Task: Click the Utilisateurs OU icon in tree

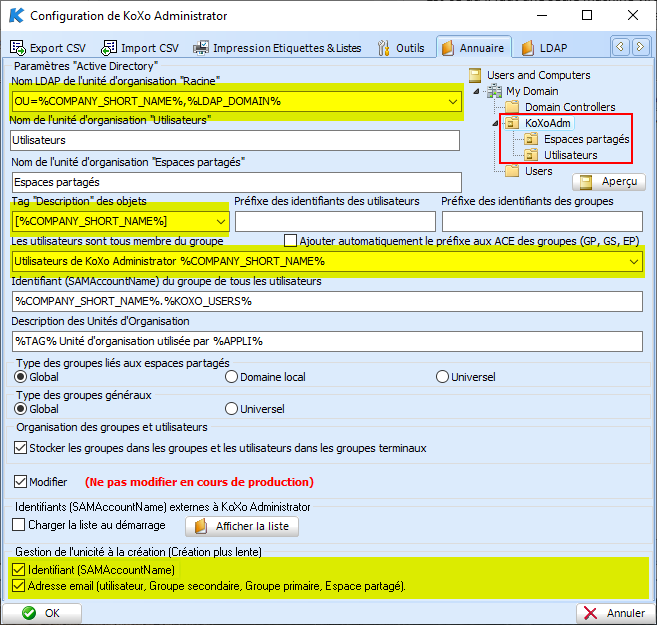Action: (531, 155)
